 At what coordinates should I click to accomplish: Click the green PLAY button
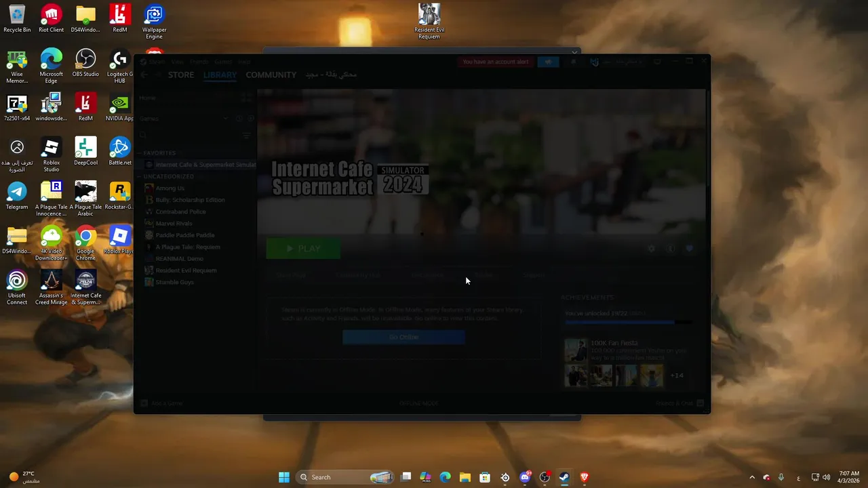point(303,249)
